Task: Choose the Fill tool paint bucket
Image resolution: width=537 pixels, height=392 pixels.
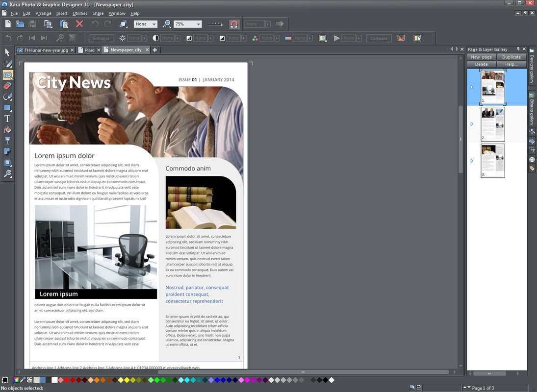Action: [x=7, y=130]
